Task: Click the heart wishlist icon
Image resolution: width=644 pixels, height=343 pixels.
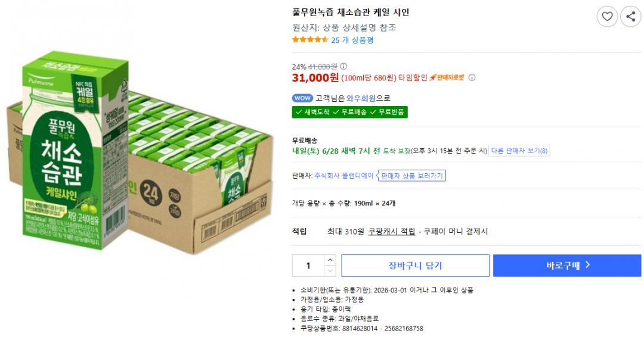Action: (607, 16)
